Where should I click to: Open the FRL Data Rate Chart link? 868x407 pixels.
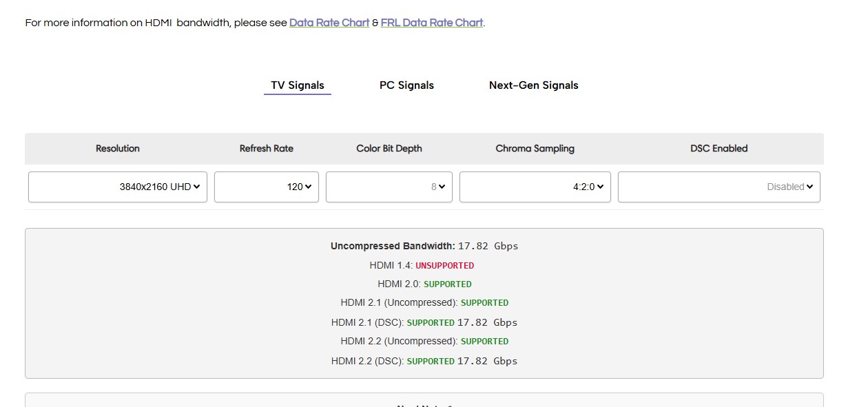coord(431,23)
